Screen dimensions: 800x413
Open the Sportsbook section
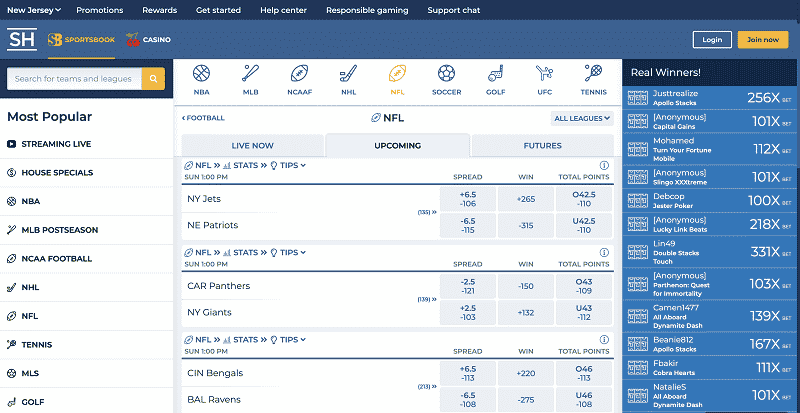pyautogui.click(x=81, y=40)
